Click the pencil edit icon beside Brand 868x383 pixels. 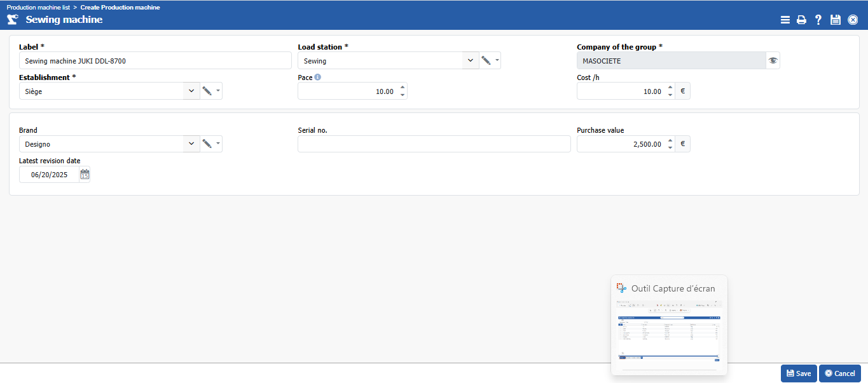tap(207, 144)
